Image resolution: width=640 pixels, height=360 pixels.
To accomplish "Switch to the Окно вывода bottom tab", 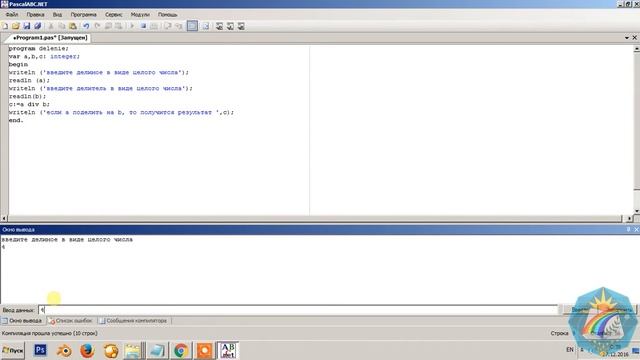I will 22,321.
